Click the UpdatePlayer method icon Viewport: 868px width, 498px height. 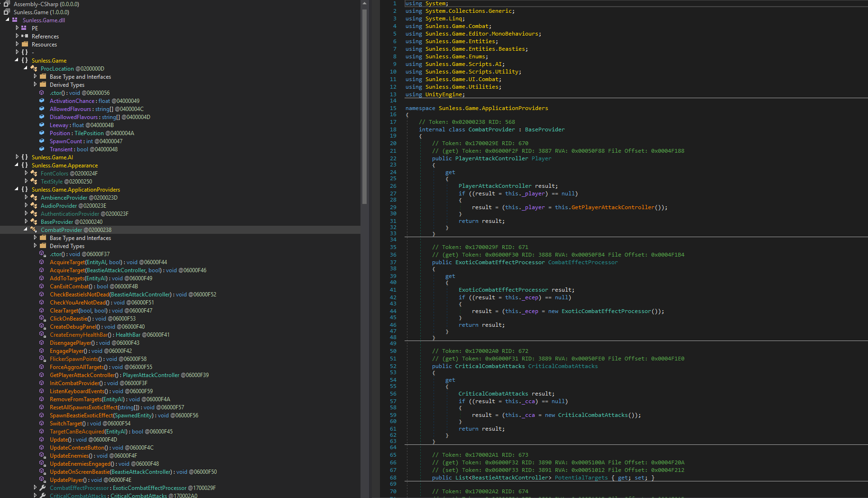click(42, 480)
